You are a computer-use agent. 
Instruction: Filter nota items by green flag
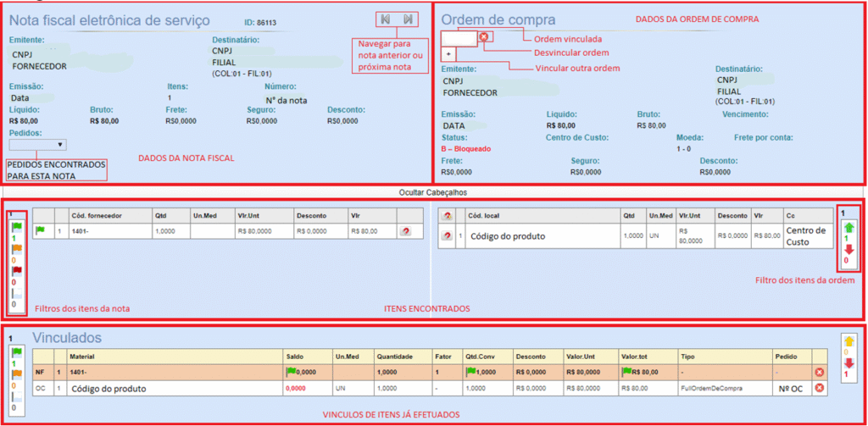pos(15,227)
